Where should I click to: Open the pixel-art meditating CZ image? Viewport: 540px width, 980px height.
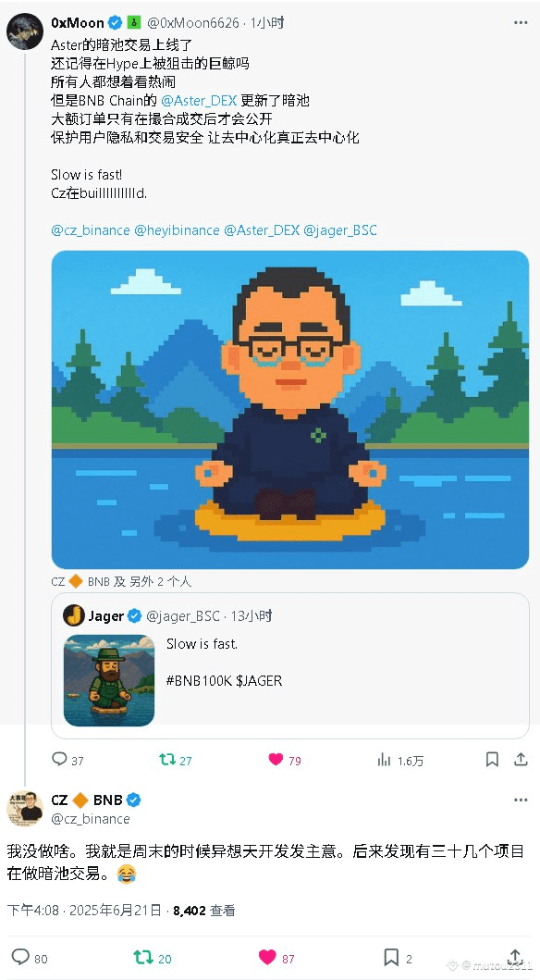pyautogui.click(x=290, y=410)
